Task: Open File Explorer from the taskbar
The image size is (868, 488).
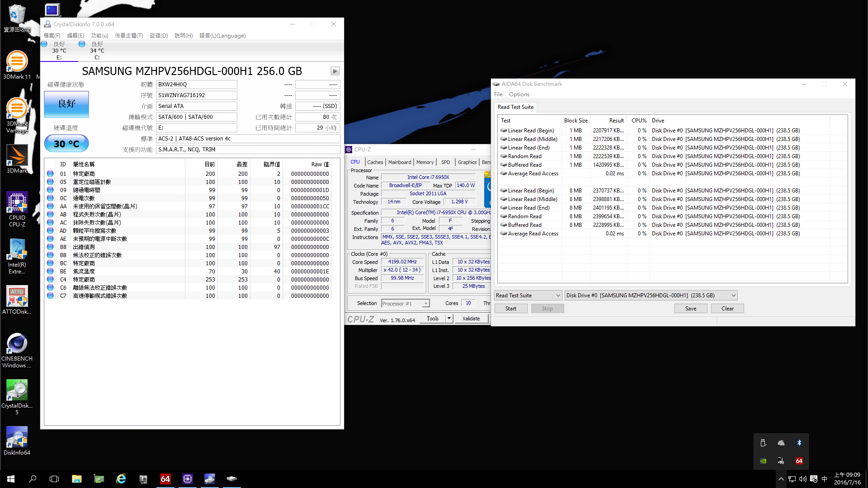Action: tap(76, 479)
